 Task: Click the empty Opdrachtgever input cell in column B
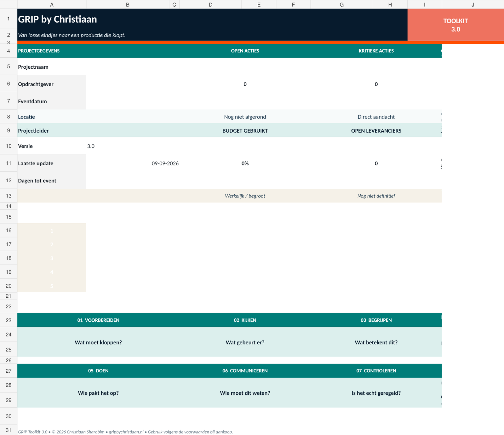pyautogui.click(x=128, y=84)
